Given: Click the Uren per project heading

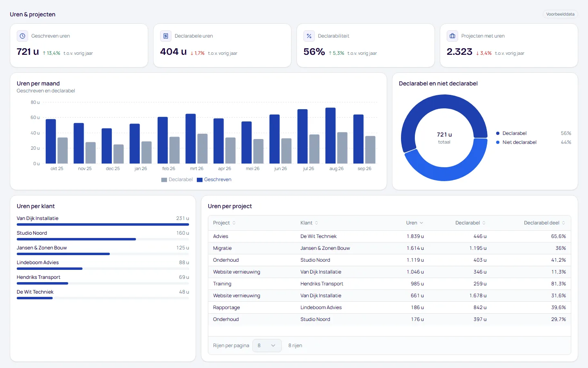Looking at the screenshot, I should (x=230, y=206).
